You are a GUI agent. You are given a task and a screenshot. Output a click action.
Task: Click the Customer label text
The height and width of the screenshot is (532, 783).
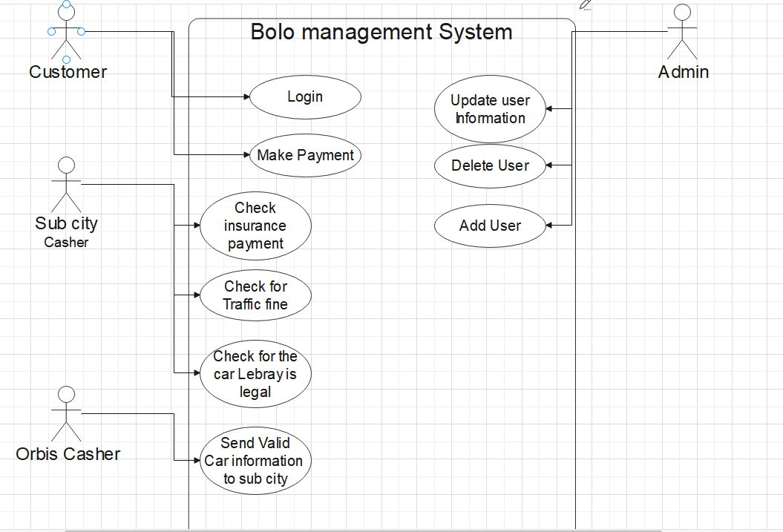68,72
